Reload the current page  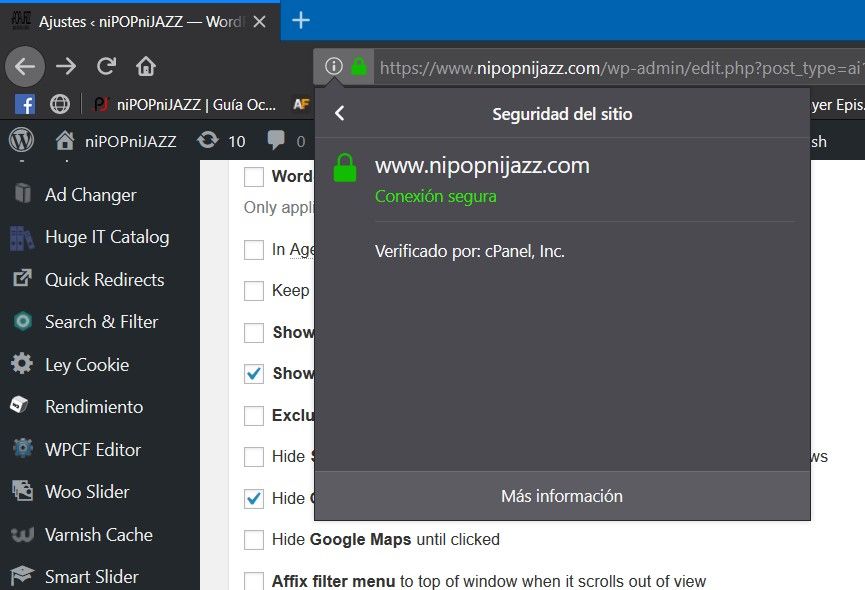(x=106, y=67)
